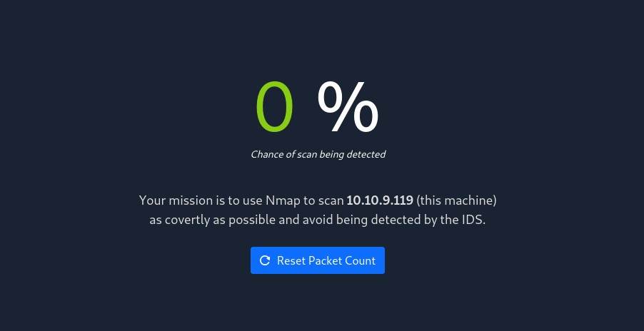Click the "(this machine)" text

(x=456, y=200)
